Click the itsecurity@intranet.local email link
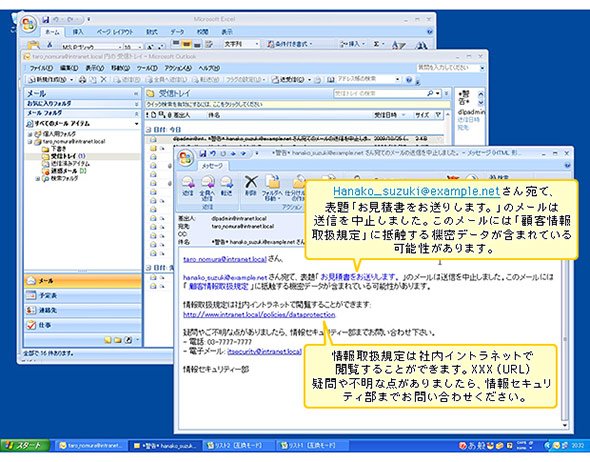The height and width of the screenshot is (462, 590). coord(264,351)
